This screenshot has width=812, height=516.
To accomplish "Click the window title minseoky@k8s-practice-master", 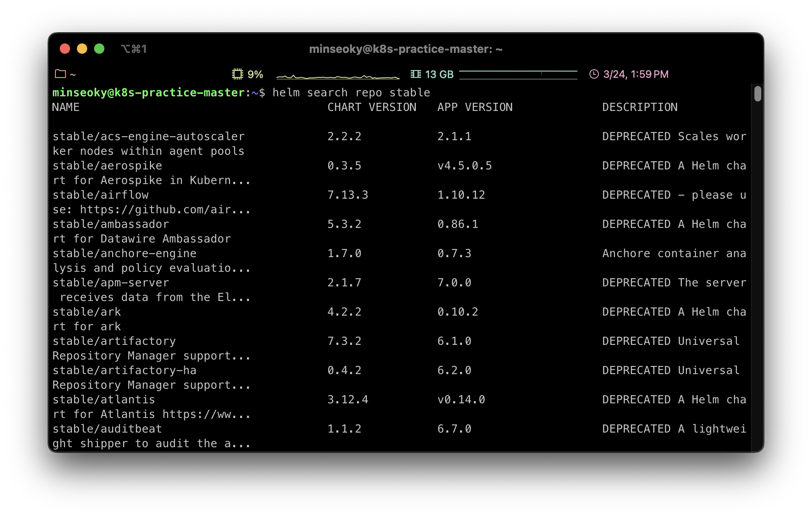I will (406, 49).
